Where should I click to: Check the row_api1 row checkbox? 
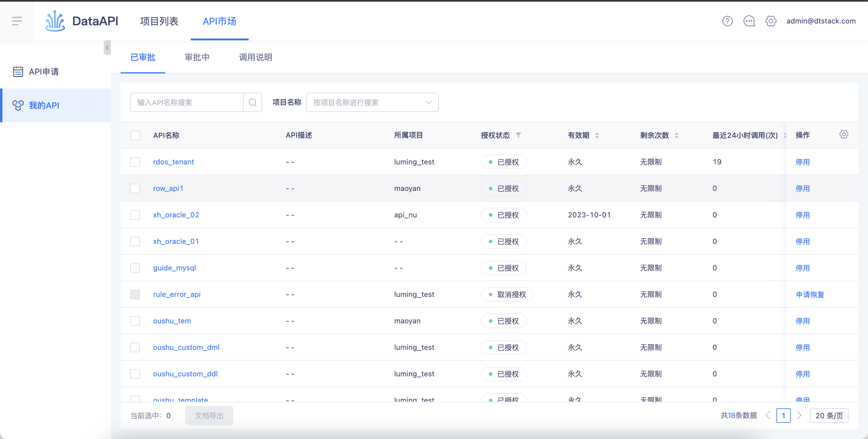(x=135, y=188)
